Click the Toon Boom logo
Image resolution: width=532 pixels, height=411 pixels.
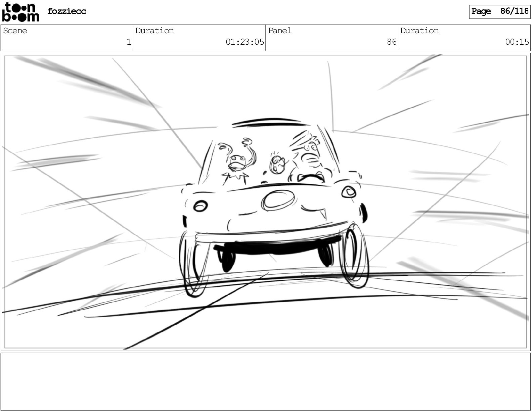[20, 12]
